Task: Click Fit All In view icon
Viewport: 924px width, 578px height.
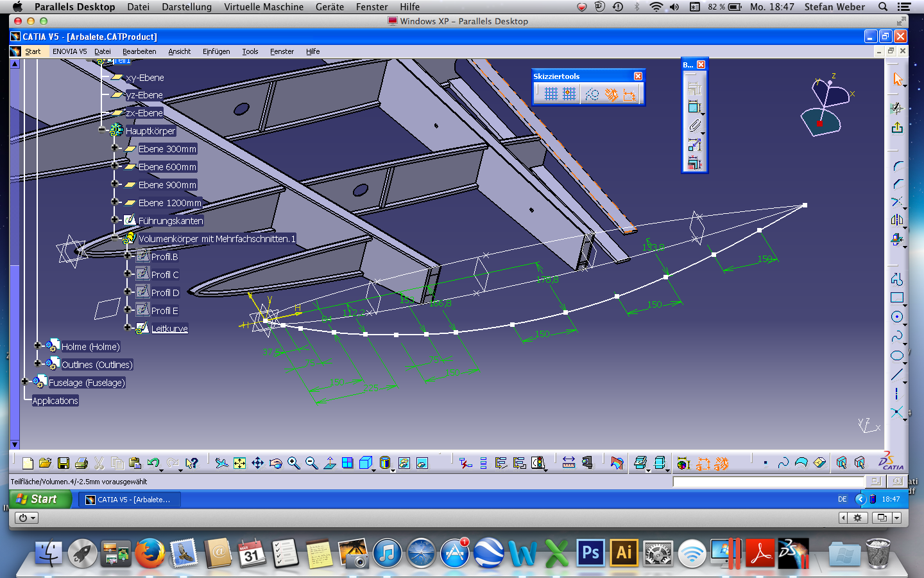Action: pos(239,463)
